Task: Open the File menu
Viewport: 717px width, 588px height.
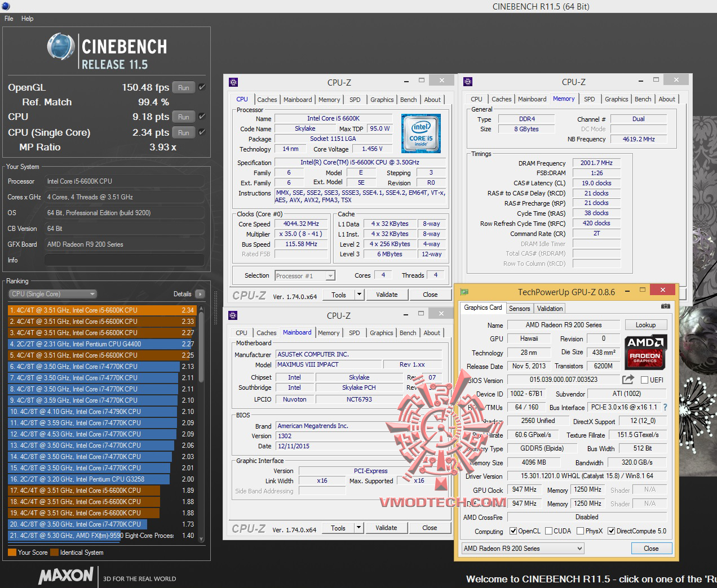Action: point(9,19)
